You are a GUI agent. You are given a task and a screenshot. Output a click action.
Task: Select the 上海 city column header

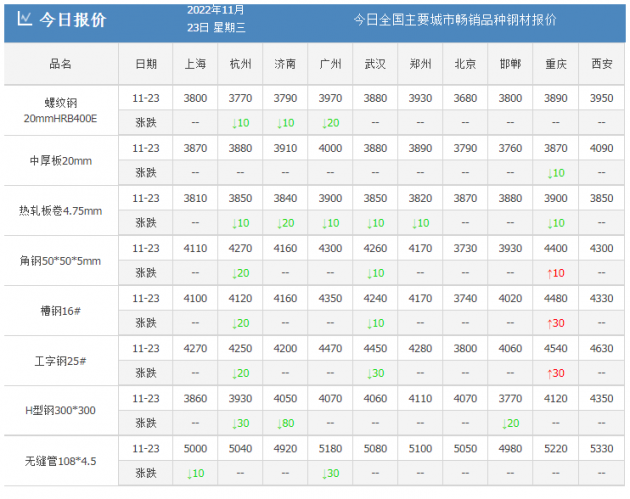pyautogui.click(x=196, y=64)
